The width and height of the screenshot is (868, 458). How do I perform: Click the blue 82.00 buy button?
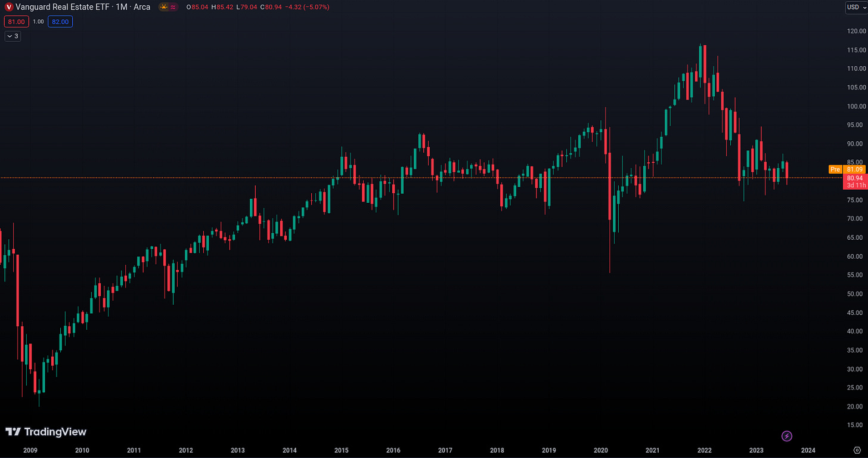click(x=60, y=21)
